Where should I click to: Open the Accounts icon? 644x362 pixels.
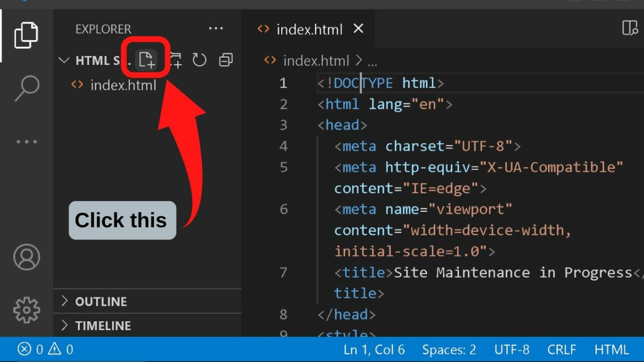click(26, 257)
